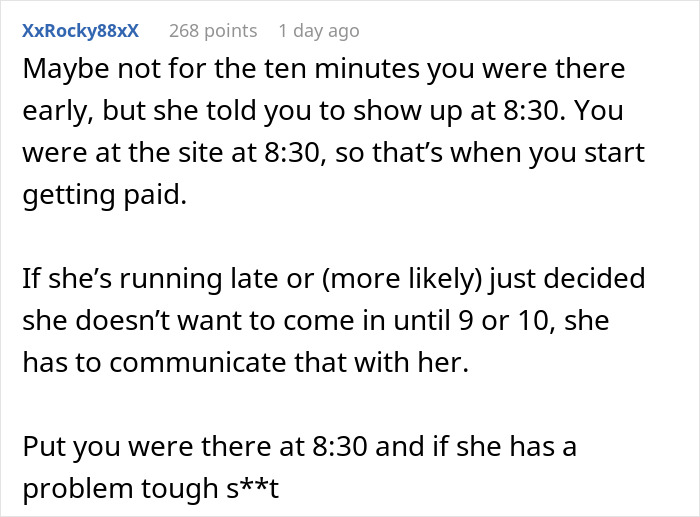The height and width of the screenshot is (517, 700).
Task: Open the '1 day ago' timestamp permalink
Action: click(319, 31)
